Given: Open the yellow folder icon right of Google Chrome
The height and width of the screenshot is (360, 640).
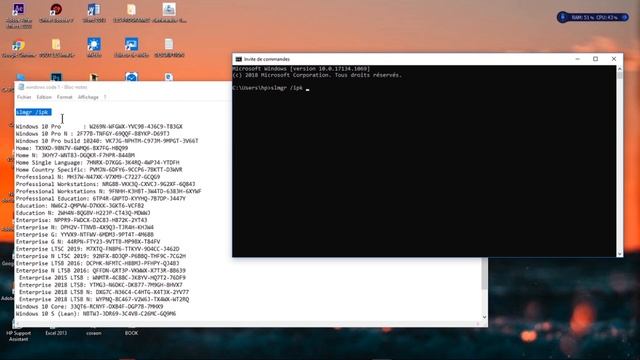Looking at the screenshot, I should pos(56,44).
